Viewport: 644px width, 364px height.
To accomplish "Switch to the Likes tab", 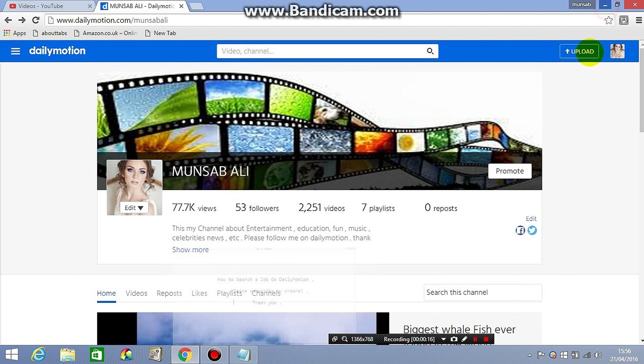I will (199, 293).
